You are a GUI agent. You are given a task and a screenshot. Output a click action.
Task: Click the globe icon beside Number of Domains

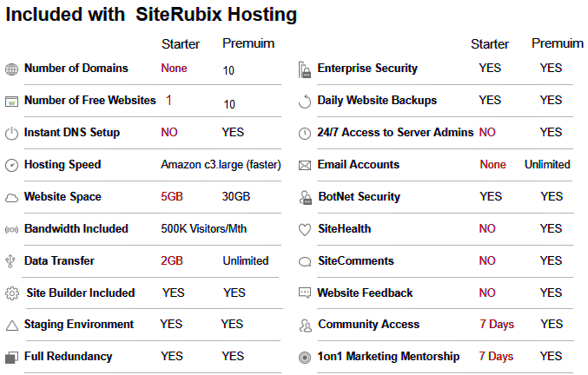tap(11, 69)
